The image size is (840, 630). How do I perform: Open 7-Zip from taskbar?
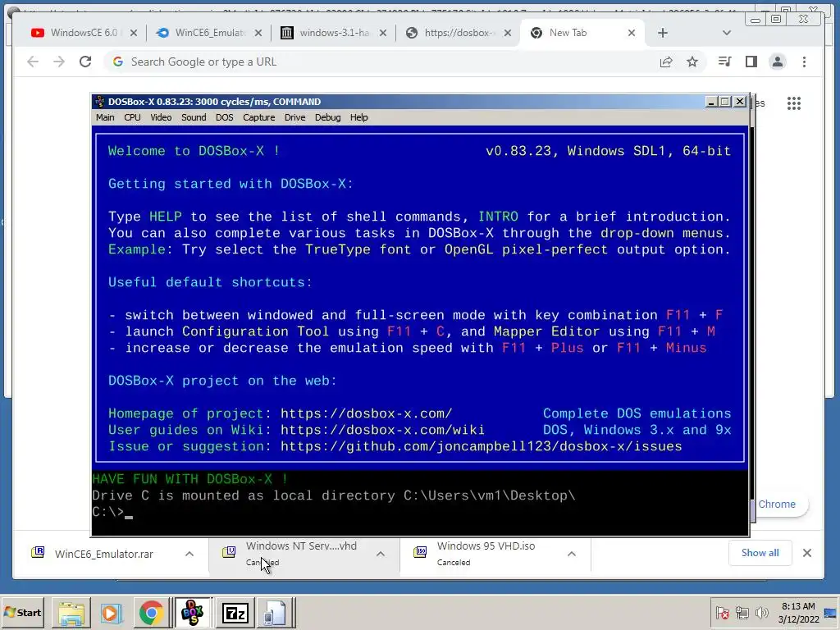pyautogui.click(x=235, y=612)
